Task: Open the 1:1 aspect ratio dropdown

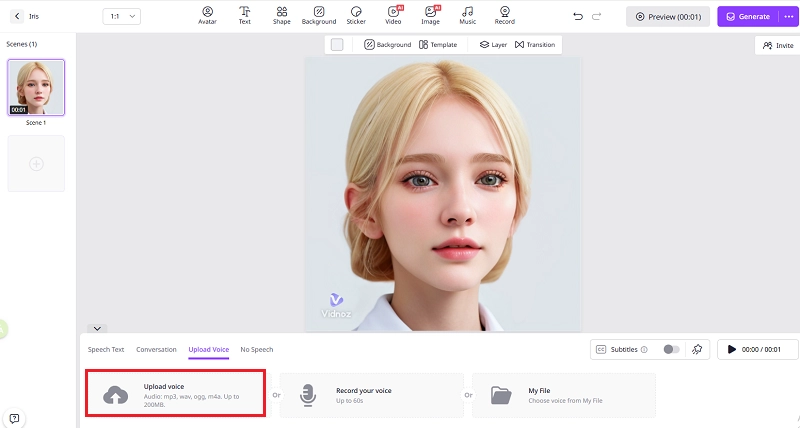Action: point(122,16)
